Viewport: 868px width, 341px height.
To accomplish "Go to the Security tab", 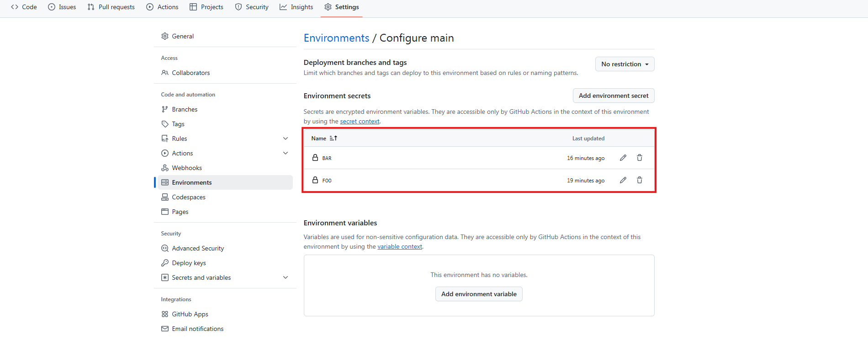I will [x=252, y=7].
